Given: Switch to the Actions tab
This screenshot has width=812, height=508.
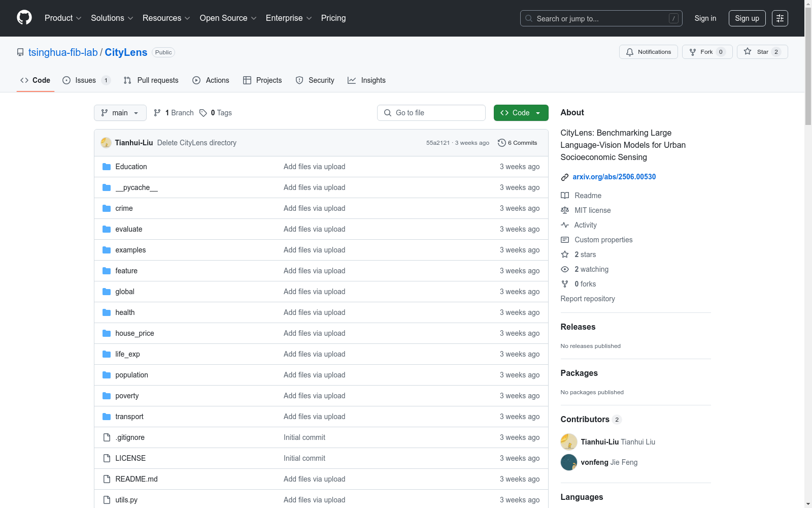Looking at the screenshot, I should coord(211,80).
